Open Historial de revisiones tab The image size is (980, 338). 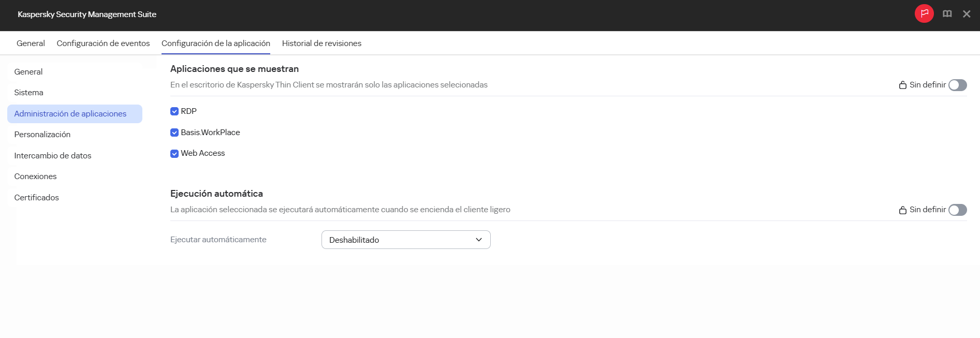click(x=321, y=43)
